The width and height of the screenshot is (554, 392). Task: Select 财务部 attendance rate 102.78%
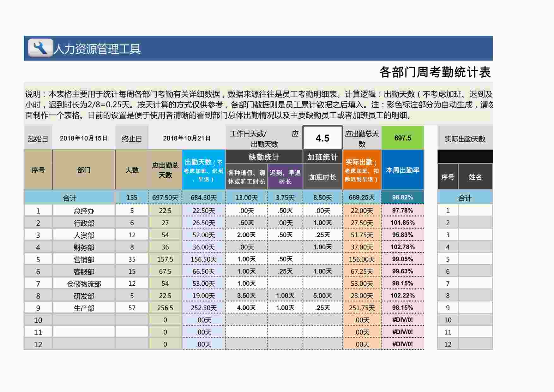tap(403, 247)
